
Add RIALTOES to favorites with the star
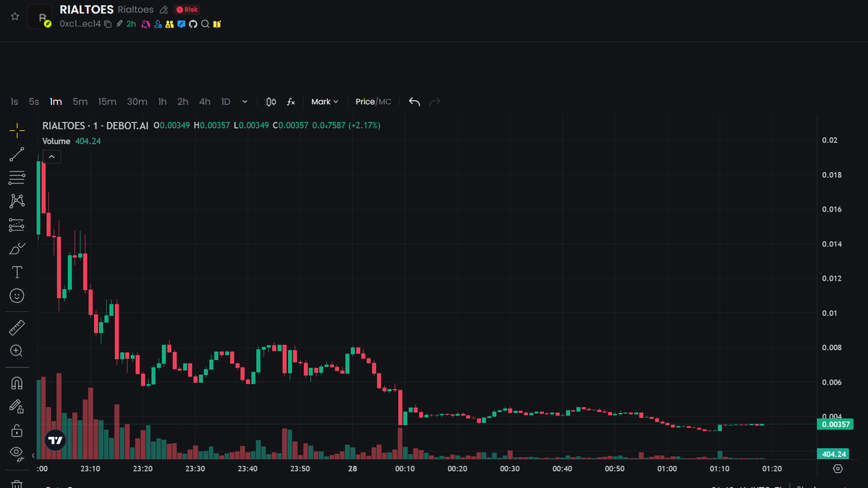(x=14, y=16)
